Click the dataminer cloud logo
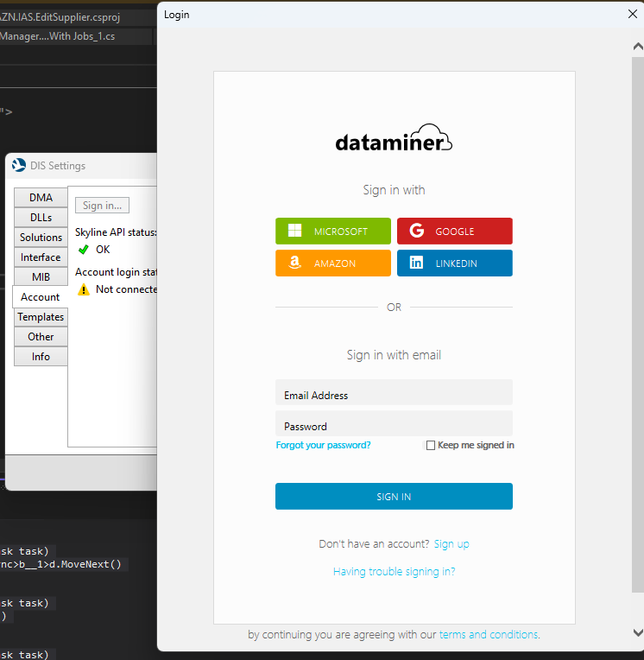The height and width of the screenshot is (660, 644). coord(394,141)
